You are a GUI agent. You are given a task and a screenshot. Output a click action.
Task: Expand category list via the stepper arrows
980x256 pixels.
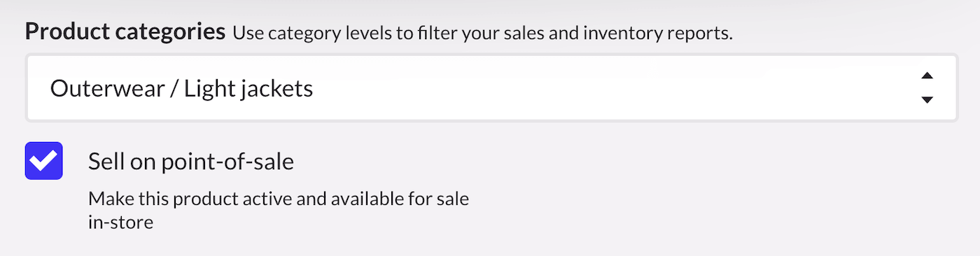(x=927, y=88)
